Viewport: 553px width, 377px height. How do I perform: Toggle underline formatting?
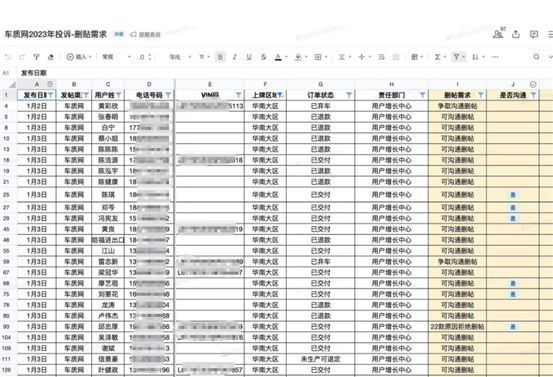(249, 57)
